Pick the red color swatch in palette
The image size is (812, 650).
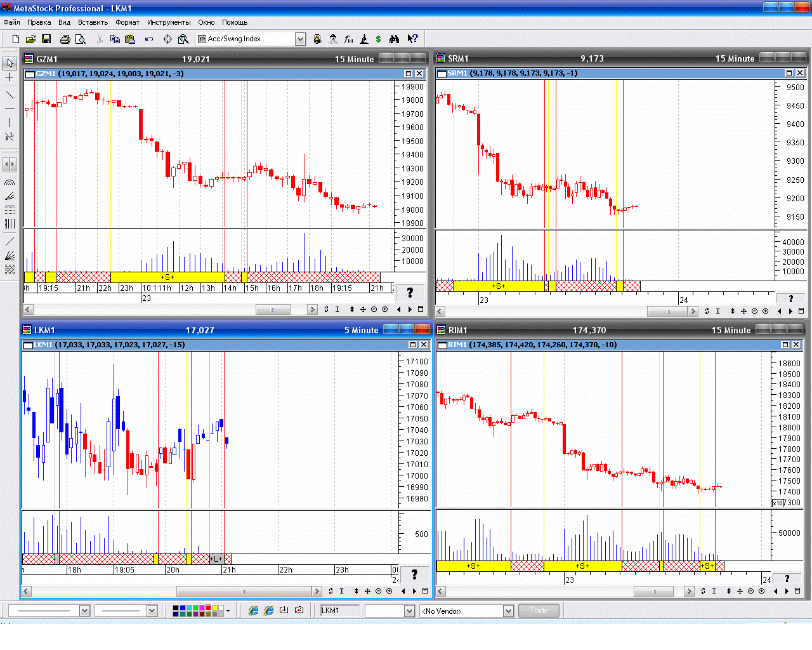(x=208, y=608)
